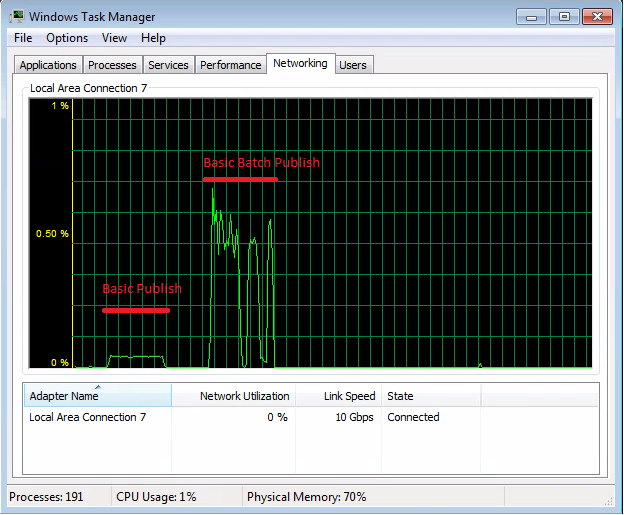
Task: Click the 0 % network utilization cell
Action: [x=277, y=417]
